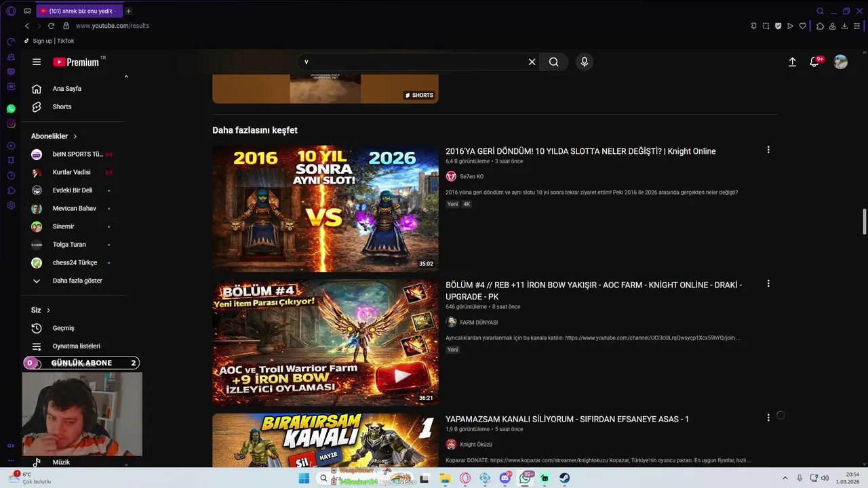Open Kurtlar Vadisi subscription channel
The height and width of the screenshot is (488, 868).
point(73,172)
